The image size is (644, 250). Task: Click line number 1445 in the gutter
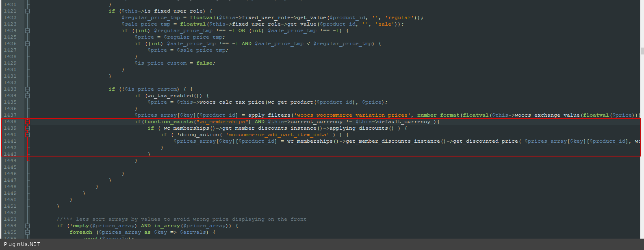tap(10, 167)
